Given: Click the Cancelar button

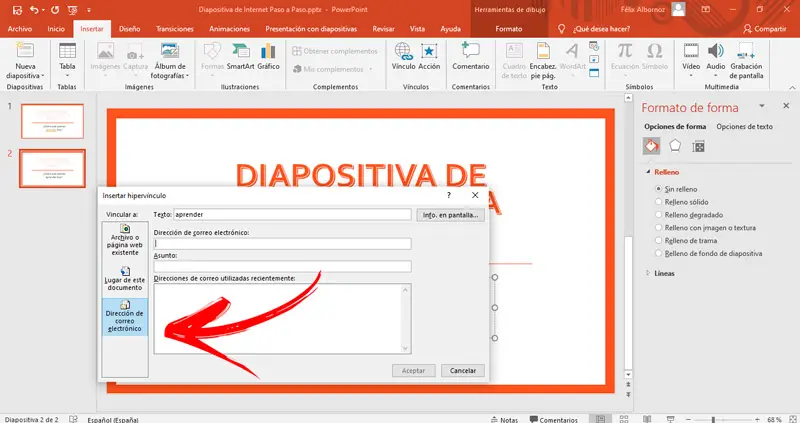Looking at the screenshot, I should (x=463, y=370).
